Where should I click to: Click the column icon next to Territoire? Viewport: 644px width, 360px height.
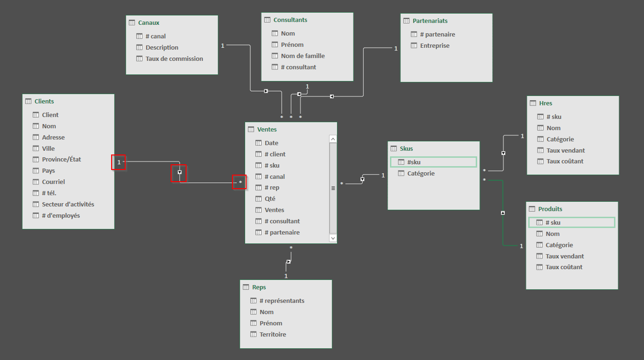[x=254, y=334]
